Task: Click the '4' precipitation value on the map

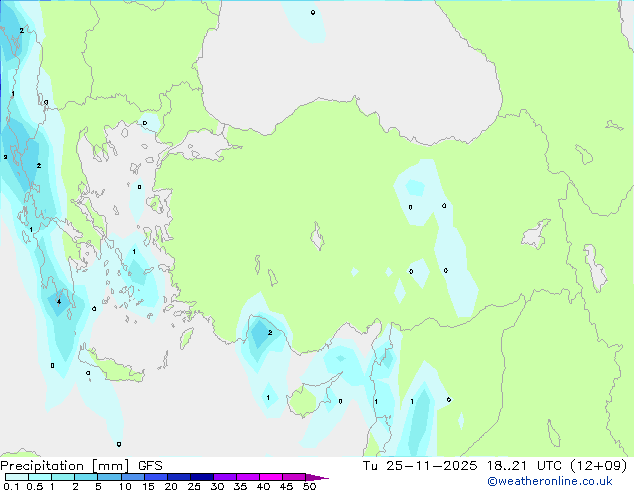Action: (x=59, y=302)
